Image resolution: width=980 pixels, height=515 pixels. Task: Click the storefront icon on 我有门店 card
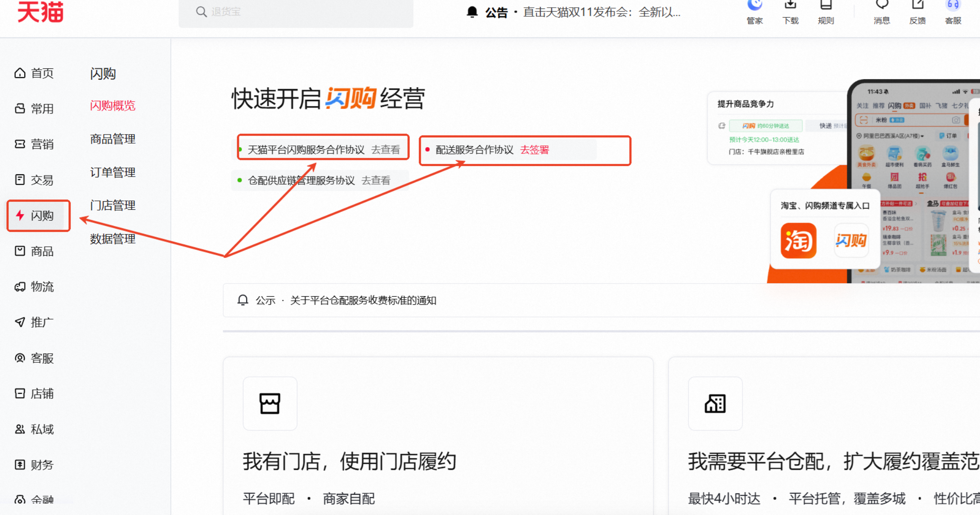270,403
